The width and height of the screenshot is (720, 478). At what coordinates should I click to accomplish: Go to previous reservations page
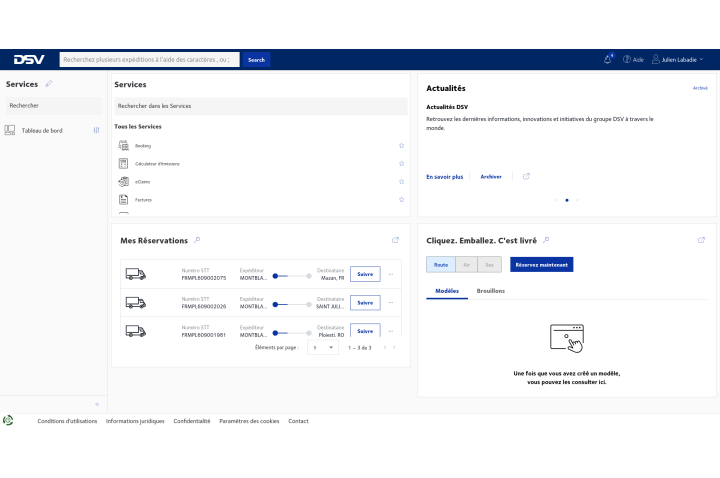click(x=385, y=348)
